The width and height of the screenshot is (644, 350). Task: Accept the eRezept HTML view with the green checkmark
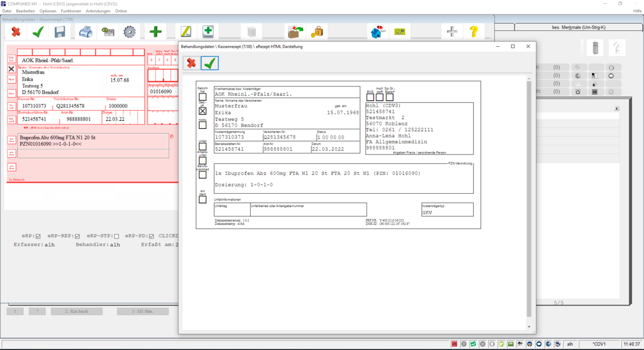pyautogui.click(x=210, y=63)
